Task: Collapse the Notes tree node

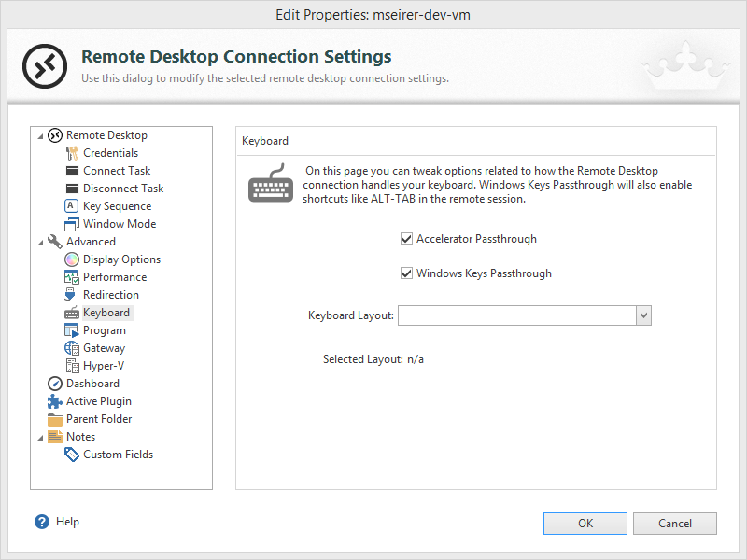Action: [40, 438]
